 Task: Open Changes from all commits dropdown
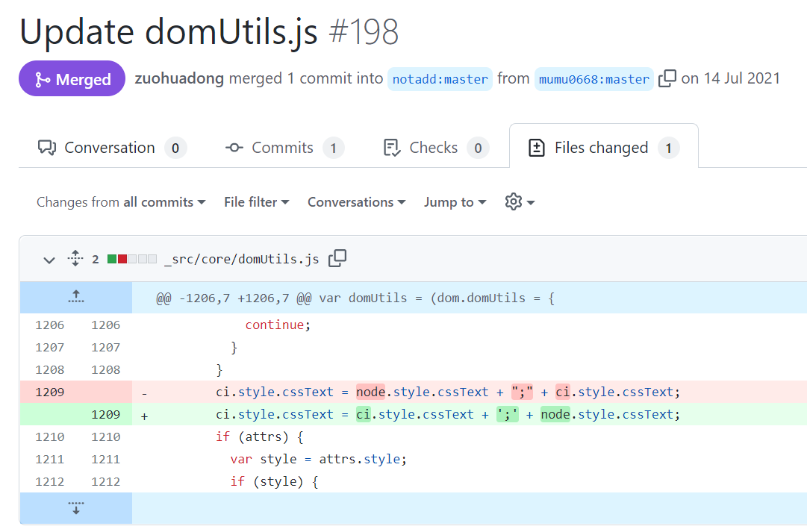[x=121, y=202]
